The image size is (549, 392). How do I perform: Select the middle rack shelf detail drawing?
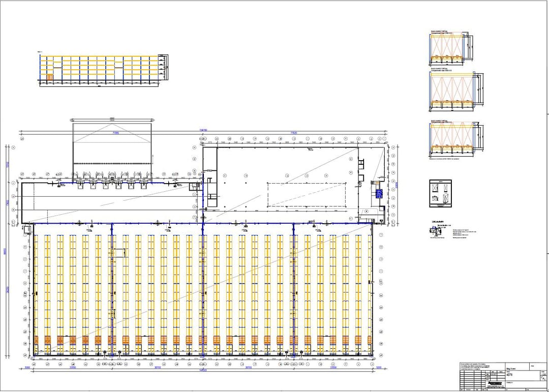coord(451,90)
